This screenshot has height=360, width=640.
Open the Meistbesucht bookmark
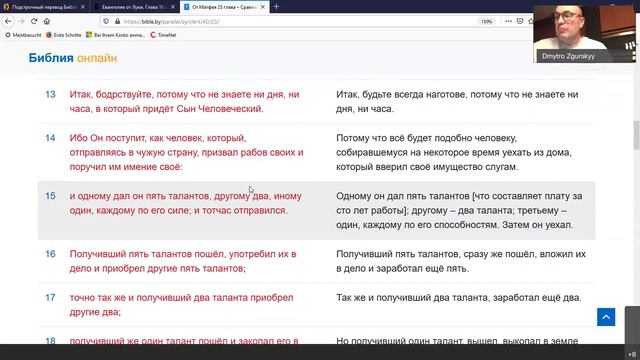[x=23, y=35]
